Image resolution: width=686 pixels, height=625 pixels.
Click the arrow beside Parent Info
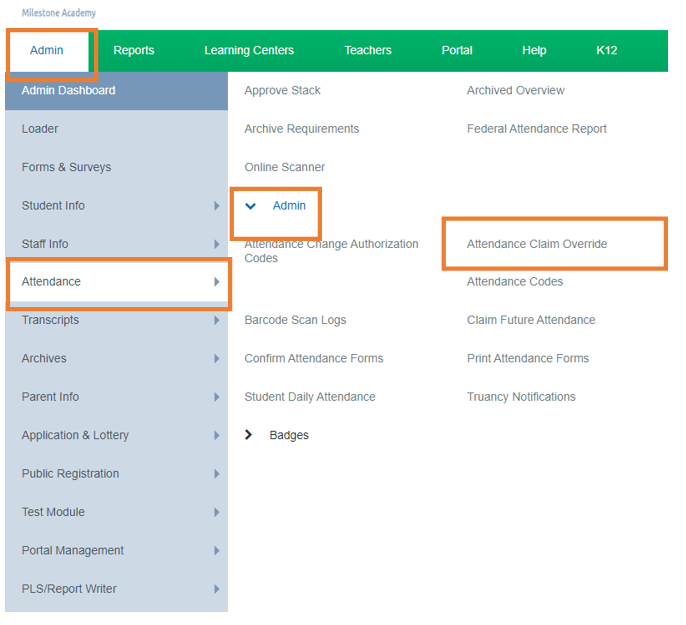click(216, 397)
